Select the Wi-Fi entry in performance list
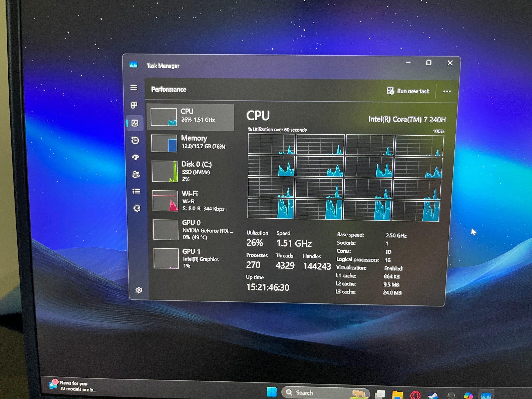The height and width of the screenshot is (399, 532). (x=192, y=201)
